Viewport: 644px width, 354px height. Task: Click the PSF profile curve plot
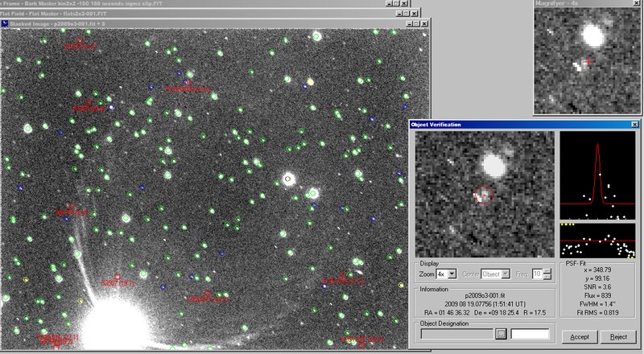[x=597, y=175]
